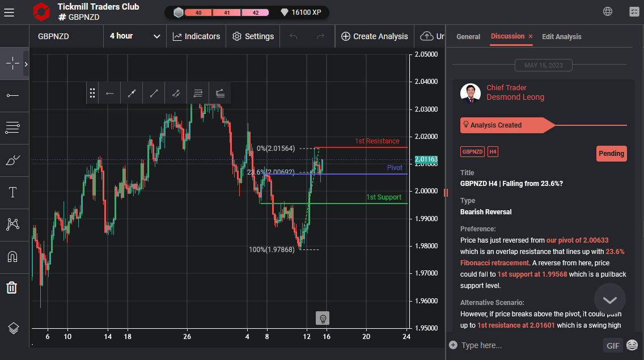Click the current price tag 2.01163
Viewport: 644px width, 360px height.
pyautogui.click(x=426, y=159)
